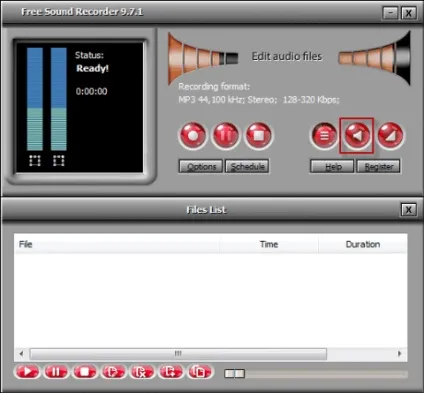Click the file icon with plus mark
Image resolution: width=424 pixels, height=393 pixels.
171,372
